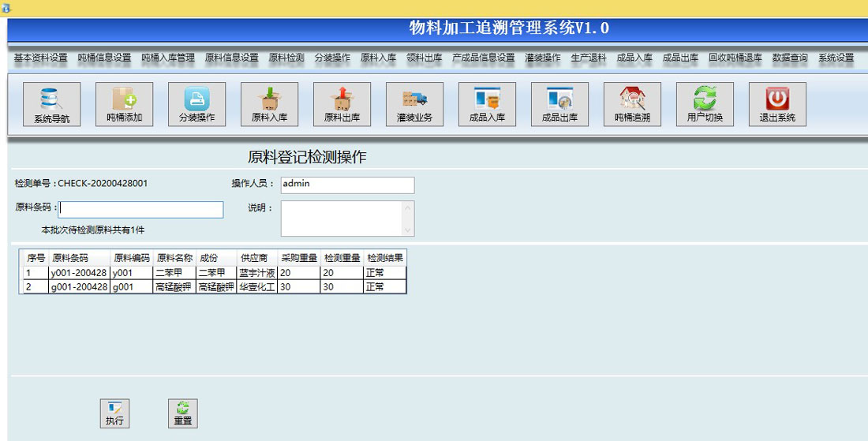Click the app icon in the title bar
This screenshot has width=868, height=441.
coord(6,8)
